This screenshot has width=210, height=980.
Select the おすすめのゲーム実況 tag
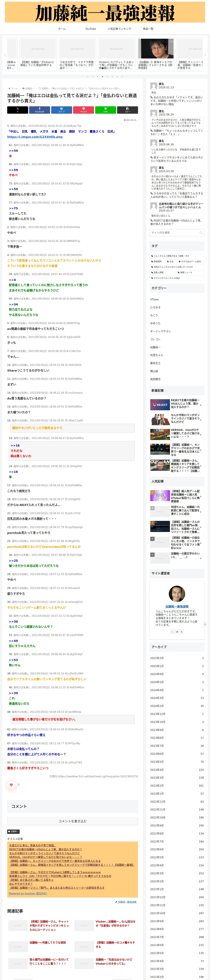tap(190, 262)
